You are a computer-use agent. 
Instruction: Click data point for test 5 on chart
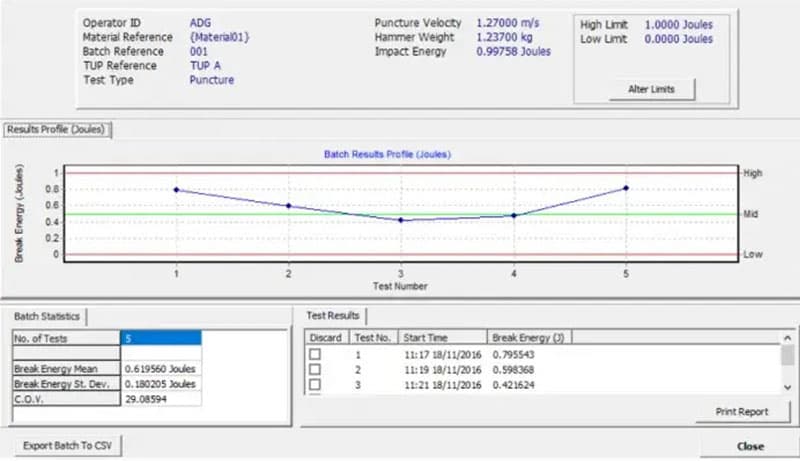click(626, 188)
